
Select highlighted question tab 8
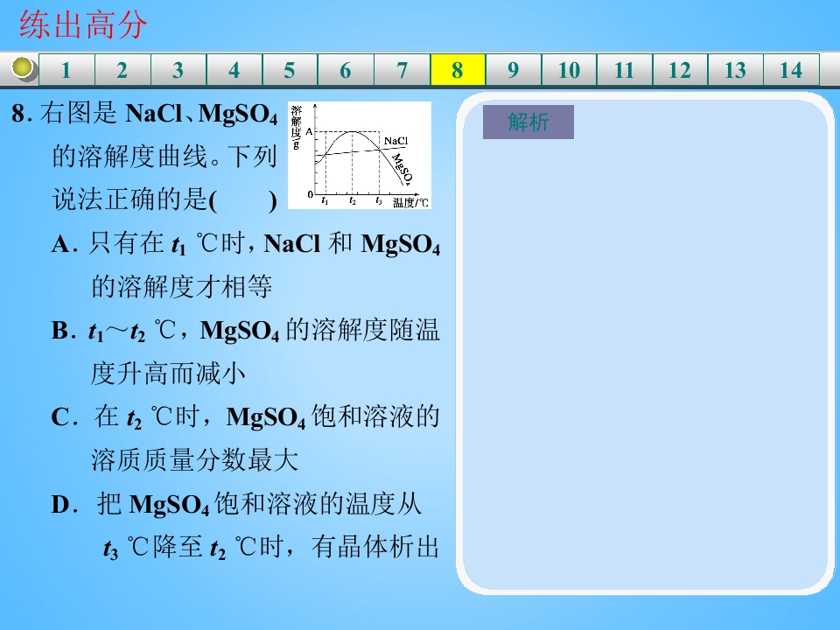458,70
